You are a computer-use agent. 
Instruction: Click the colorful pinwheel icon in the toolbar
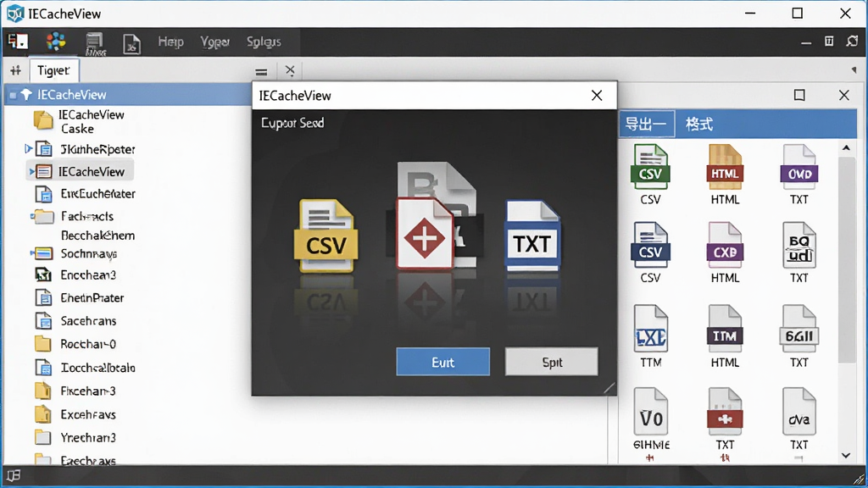point(56,42)
